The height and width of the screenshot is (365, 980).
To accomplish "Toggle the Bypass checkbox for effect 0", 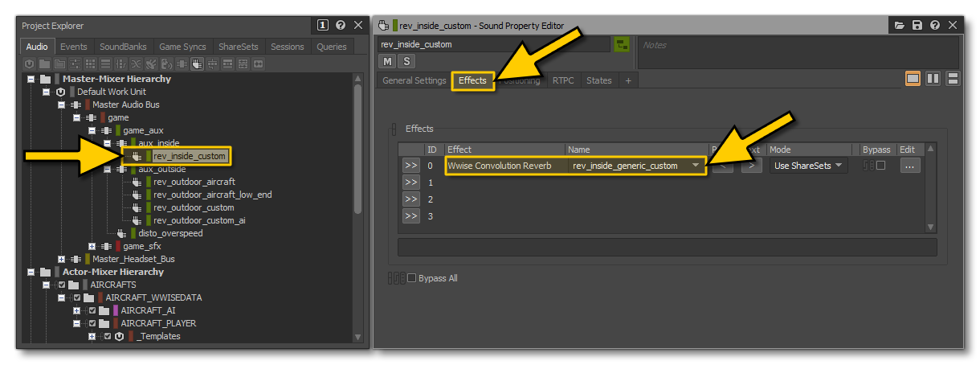I will click(880, 166).
